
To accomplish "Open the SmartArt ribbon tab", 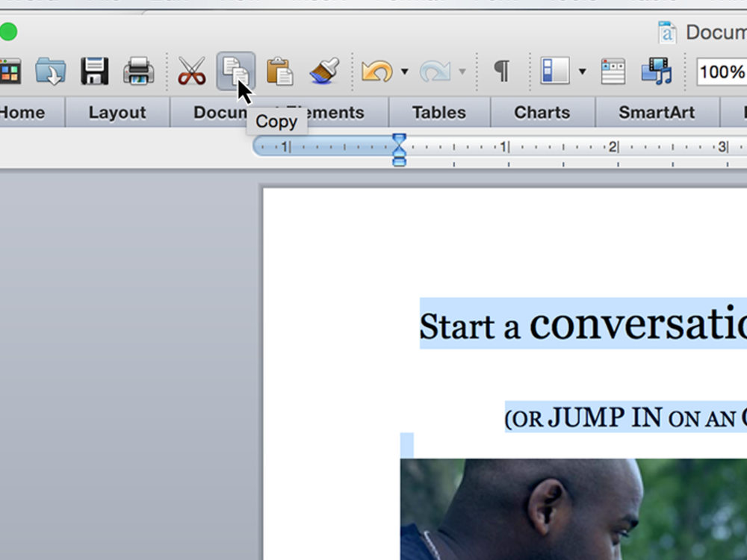I will (657, 113).
